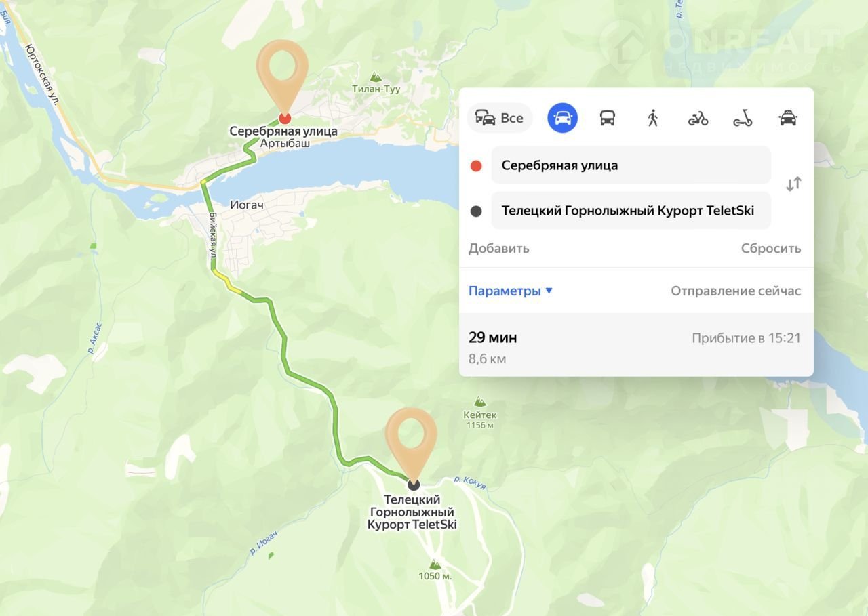The width and height of the screenshot is (868, 616).
Task: Select the Все transport modes tab
Action: click(x=500, y=118)
